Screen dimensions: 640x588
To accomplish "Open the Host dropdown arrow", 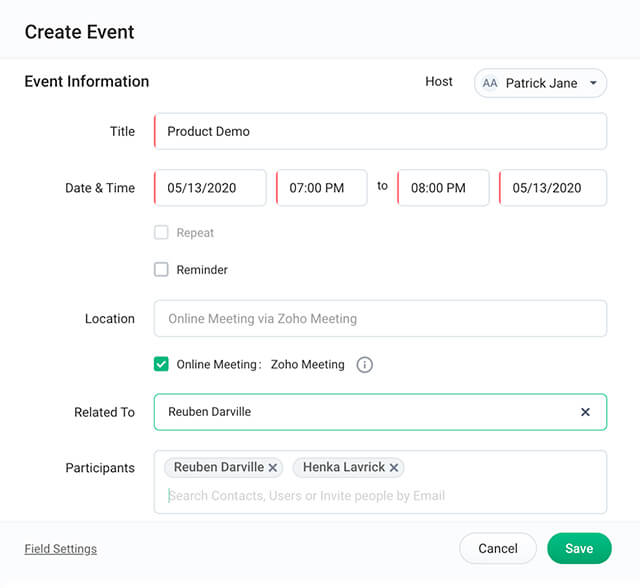I will pos(593,83).
